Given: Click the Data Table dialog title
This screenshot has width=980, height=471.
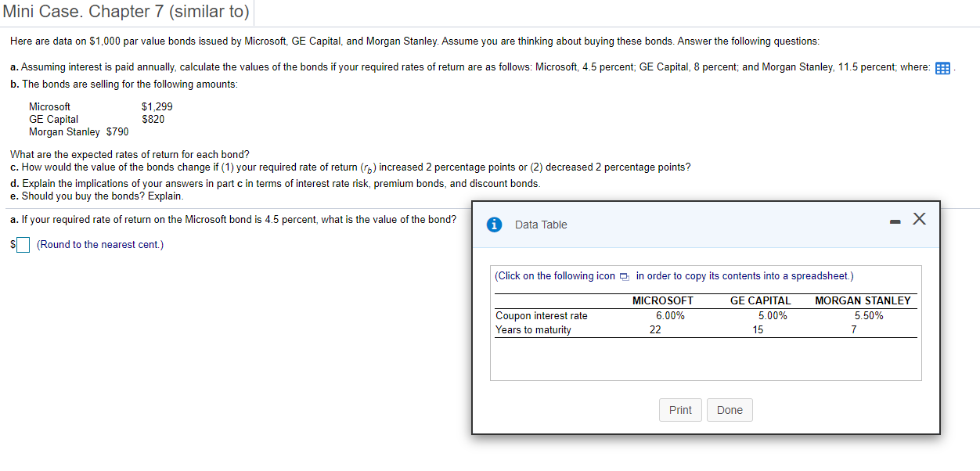Looking at the screenshot, I should coord(541,225).
